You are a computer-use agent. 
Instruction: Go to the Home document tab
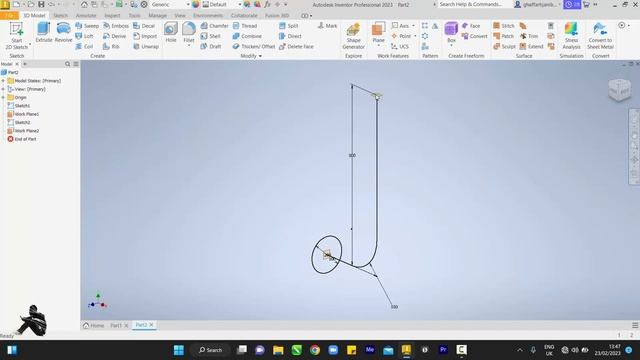click(x=94, y=325)
